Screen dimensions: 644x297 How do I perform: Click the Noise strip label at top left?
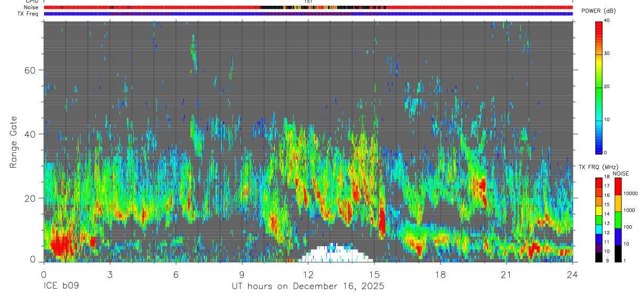pyautogui.click(x=31, y=8)
